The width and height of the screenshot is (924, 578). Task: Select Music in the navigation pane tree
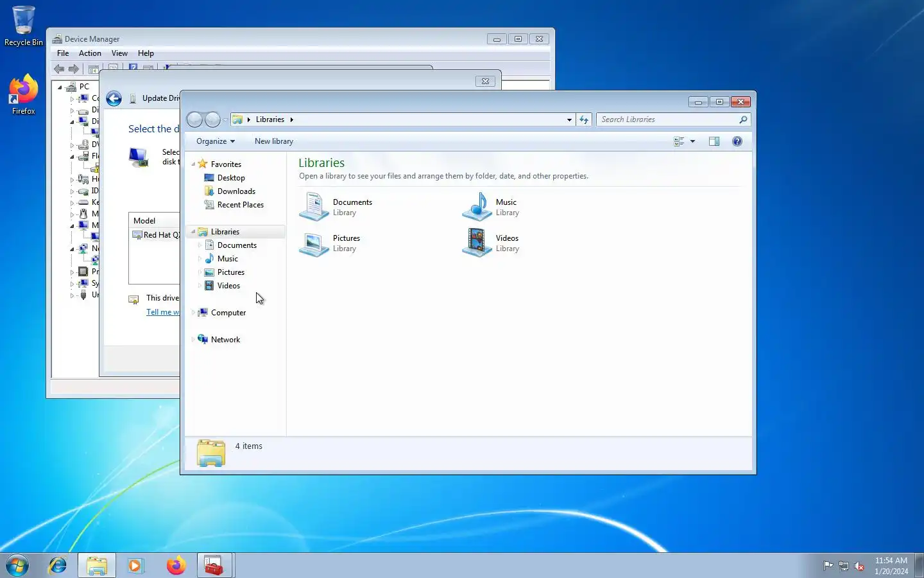228,259
